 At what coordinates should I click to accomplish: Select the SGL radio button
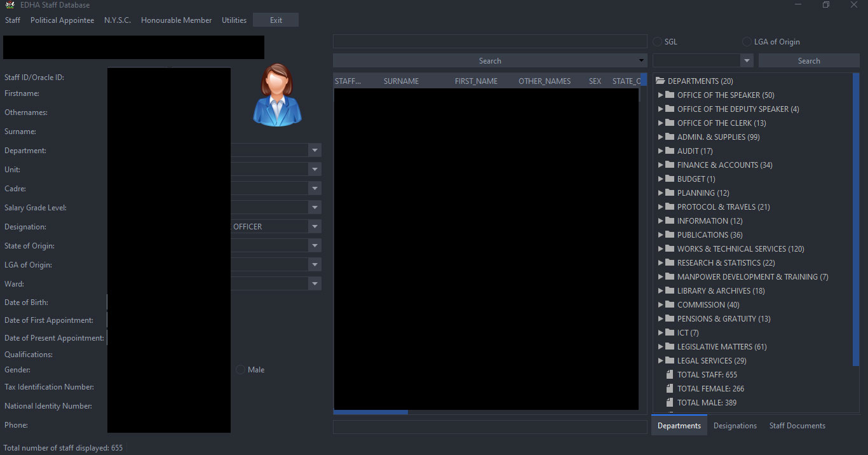point(658,42)
